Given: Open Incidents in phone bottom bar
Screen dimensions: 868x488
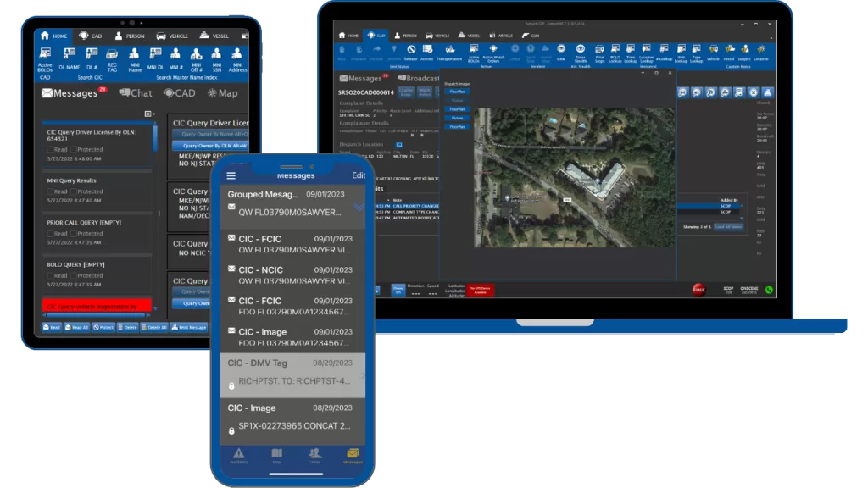Looking at the screenshot, I should (239, 455).
